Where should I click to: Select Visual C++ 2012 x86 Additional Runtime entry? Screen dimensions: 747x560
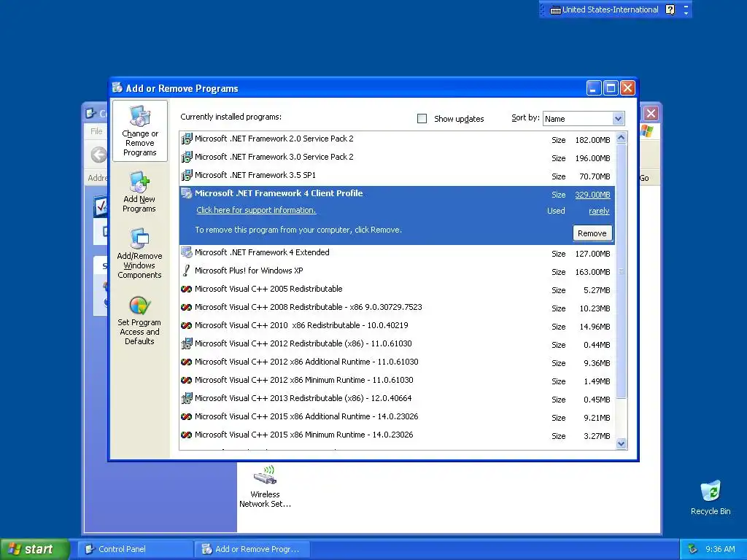click(398, 362)
